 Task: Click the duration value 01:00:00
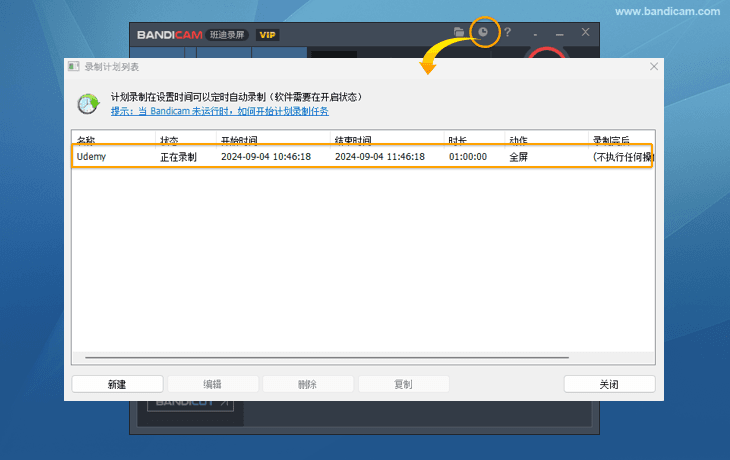pyautogui.click(x=468, y=156)
